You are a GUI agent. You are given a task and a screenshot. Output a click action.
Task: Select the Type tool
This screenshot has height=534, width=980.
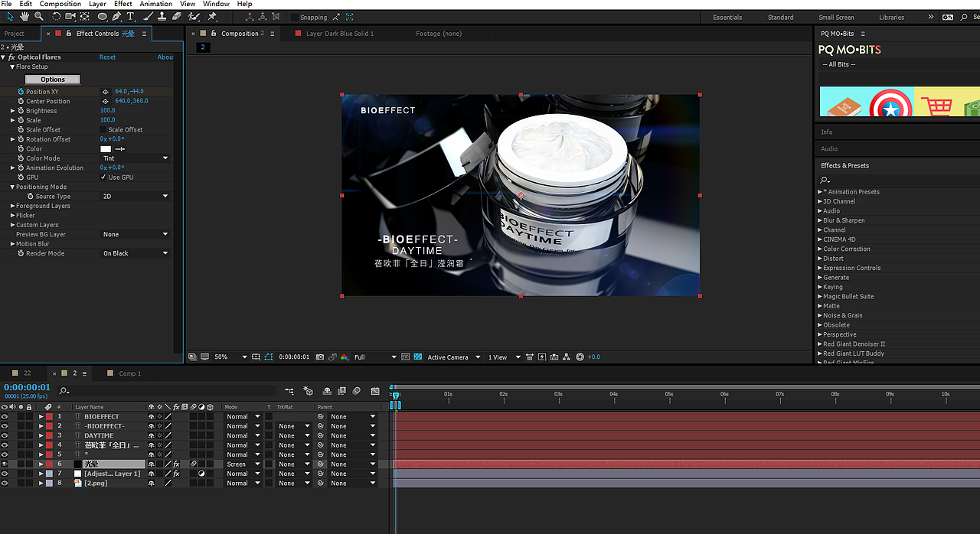pyautogui.click(x=131, y=16)
